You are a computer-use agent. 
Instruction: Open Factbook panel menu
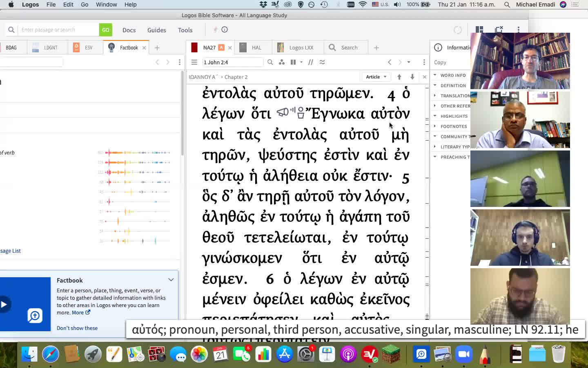(179, 62)
